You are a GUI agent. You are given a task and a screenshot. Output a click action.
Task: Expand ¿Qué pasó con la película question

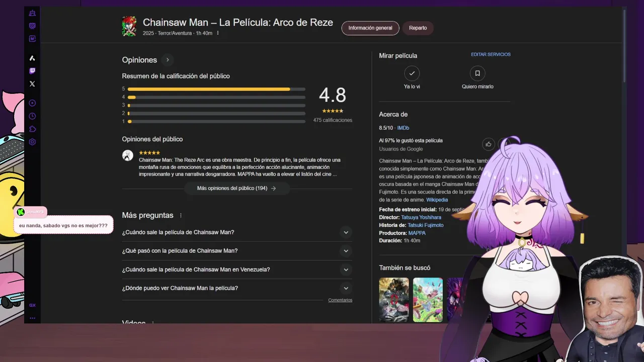pos(237,251)
